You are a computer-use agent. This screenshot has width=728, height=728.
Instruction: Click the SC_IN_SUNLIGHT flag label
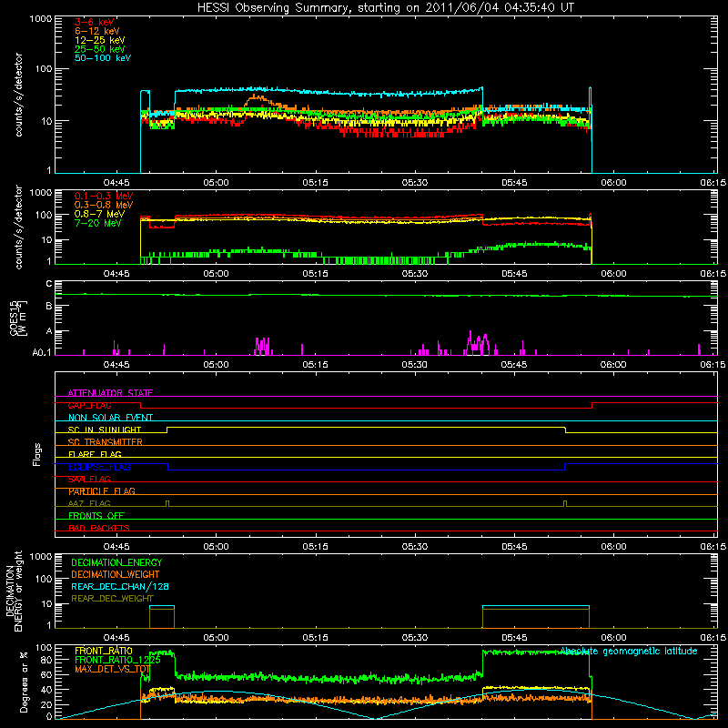(105, 430)
